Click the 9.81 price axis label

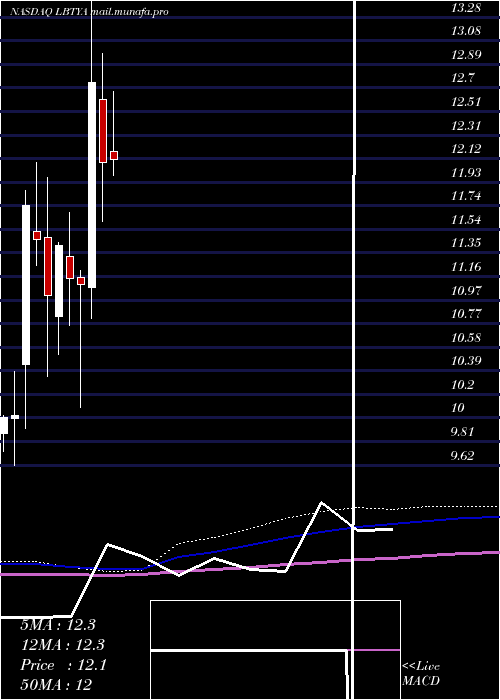click(x=463, y=431)
